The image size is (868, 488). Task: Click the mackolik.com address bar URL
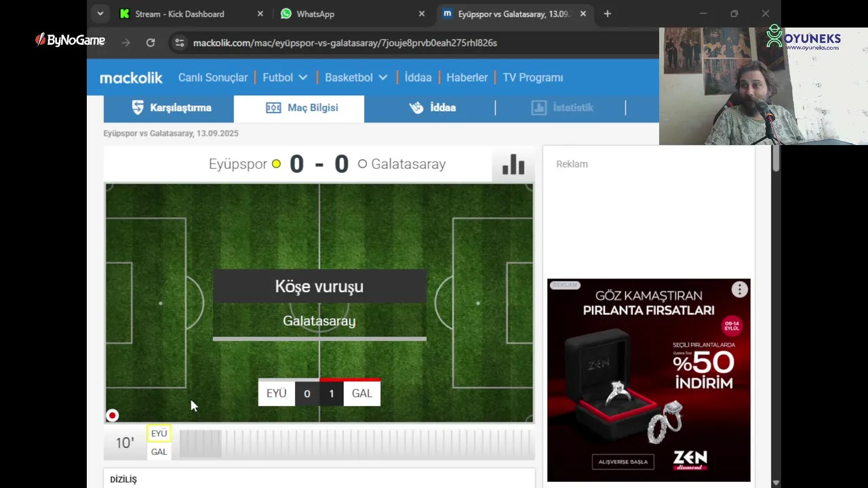(345, 43)
